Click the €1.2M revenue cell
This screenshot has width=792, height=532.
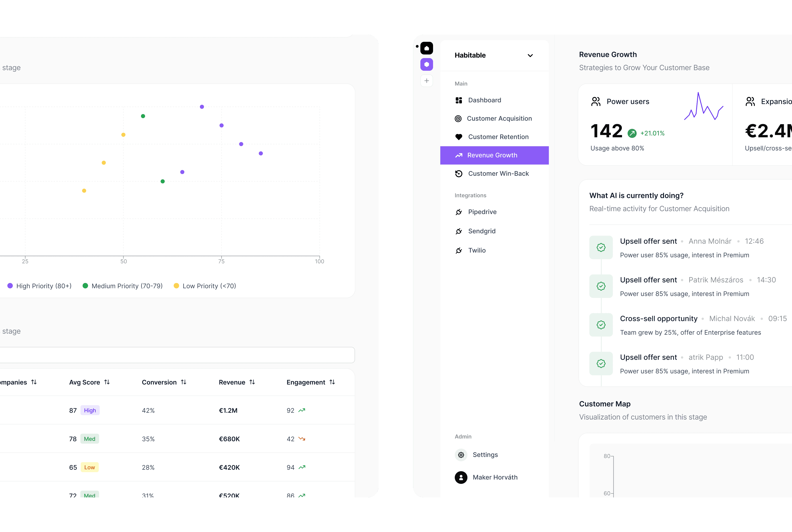(228, 411)
